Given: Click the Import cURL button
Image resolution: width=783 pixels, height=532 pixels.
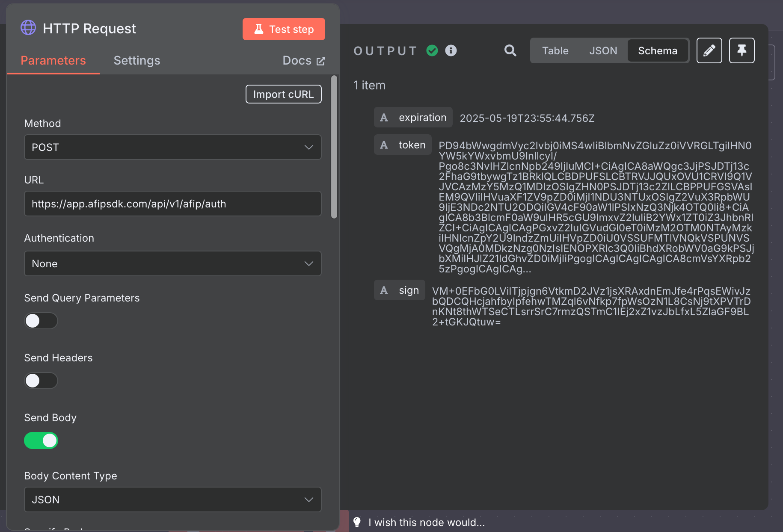Looking at the screenshot, I should coord(283,94).
